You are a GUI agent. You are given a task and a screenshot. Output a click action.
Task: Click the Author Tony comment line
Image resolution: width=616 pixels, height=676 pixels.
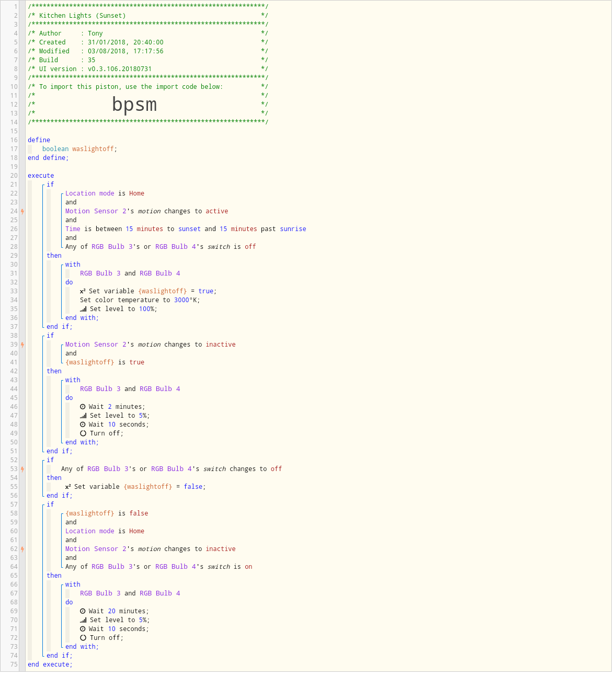click(x=148, y=33)
